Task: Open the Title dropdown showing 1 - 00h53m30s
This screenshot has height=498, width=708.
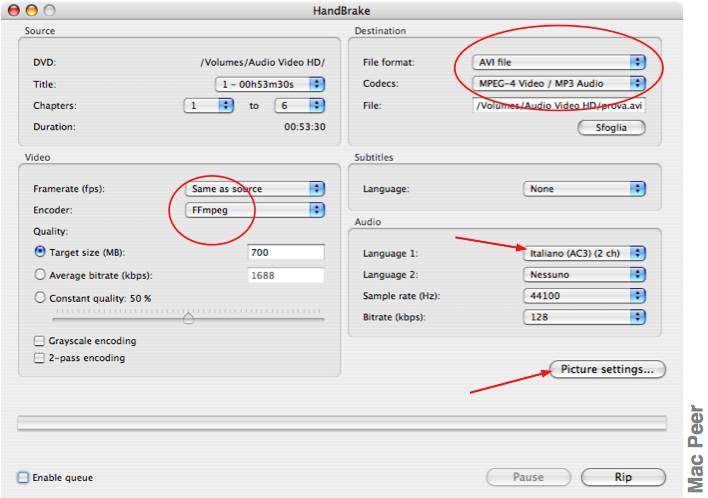Action: point(270,84)
